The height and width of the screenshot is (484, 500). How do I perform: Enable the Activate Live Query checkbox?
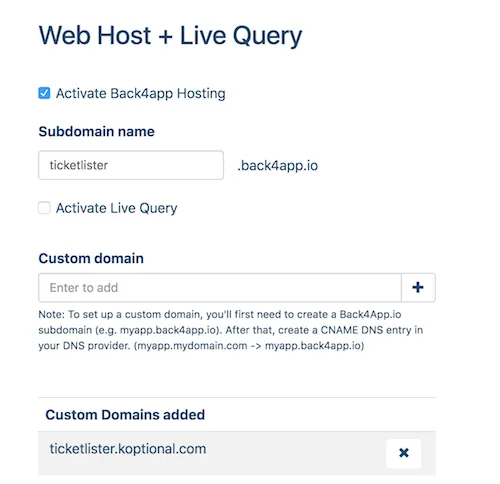click(x=44, y=208)
